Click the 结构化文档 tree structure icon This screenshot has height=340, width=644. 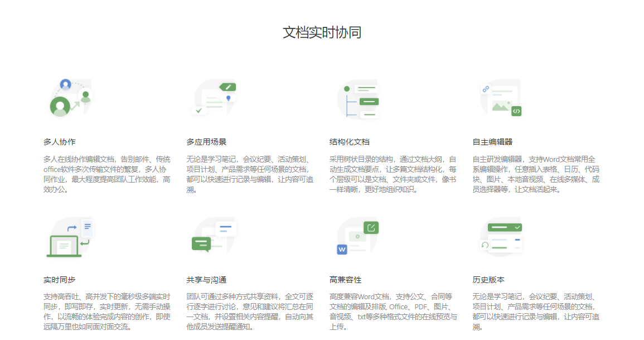tap(357, 99)
